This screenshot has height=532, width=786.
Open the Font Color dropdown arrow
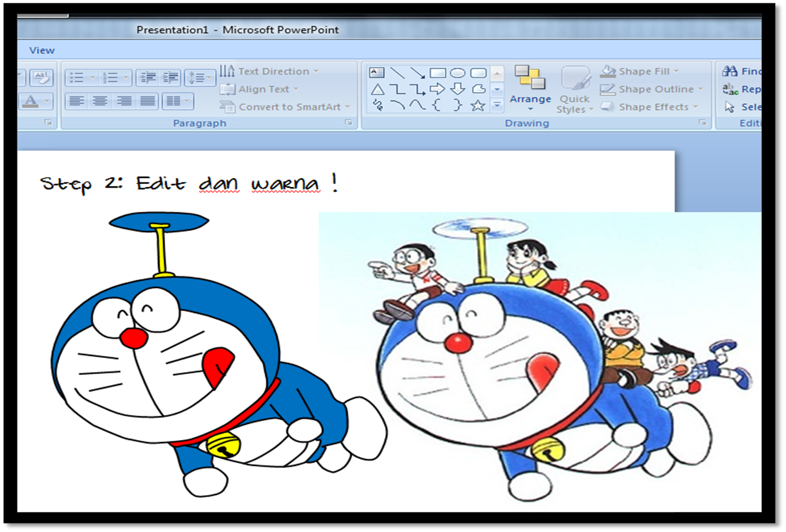click(47, 102)
